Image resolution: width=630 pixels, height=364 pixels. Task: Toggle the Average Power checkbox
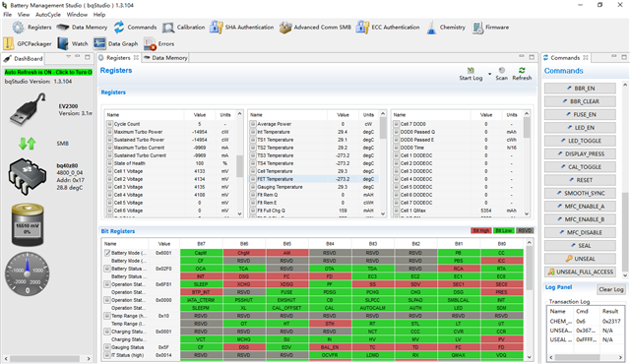click(x=253, y=124)
